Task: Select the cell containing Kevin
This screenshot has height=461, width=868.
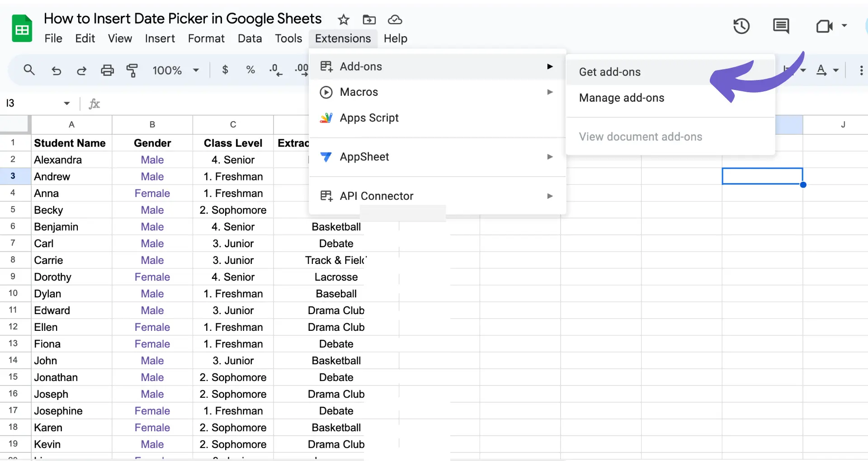Action: (71, 444)
